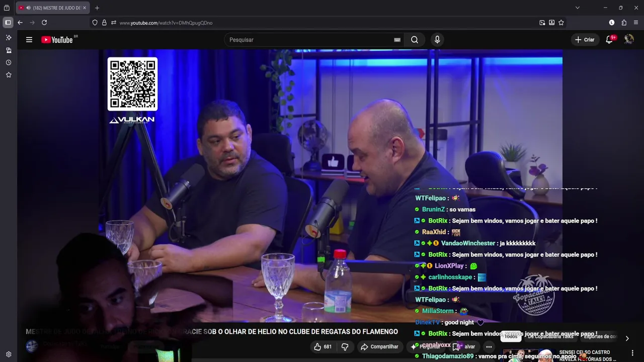Open options for Sensei Celso Castro suggestion
Viewport: 644px width, 362px height.
click(x=632, y=353)
